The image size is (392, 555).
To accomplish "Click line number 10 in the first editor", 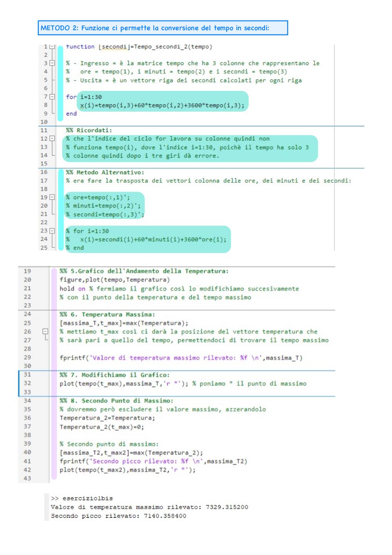I will click(44, 122).
